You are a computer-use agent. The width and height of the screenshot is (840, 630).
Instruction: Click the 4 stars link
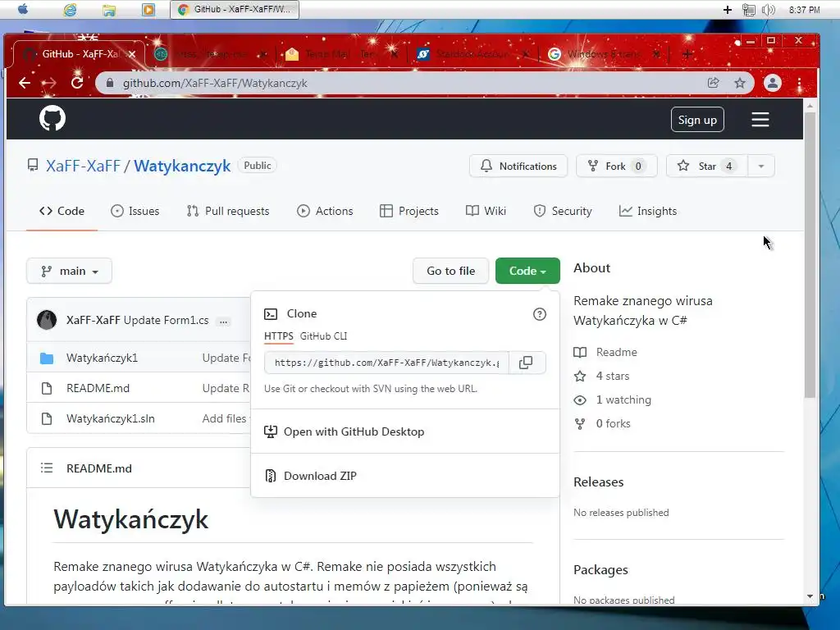coord(613,376)
